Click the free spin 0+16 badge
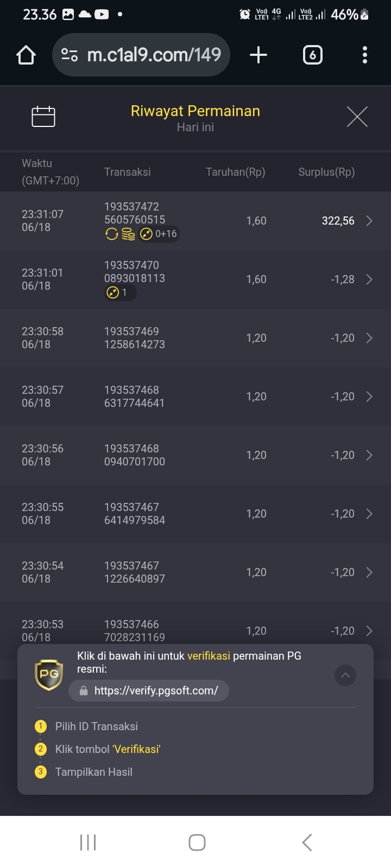The image size is (391, 868). [159, 234]
